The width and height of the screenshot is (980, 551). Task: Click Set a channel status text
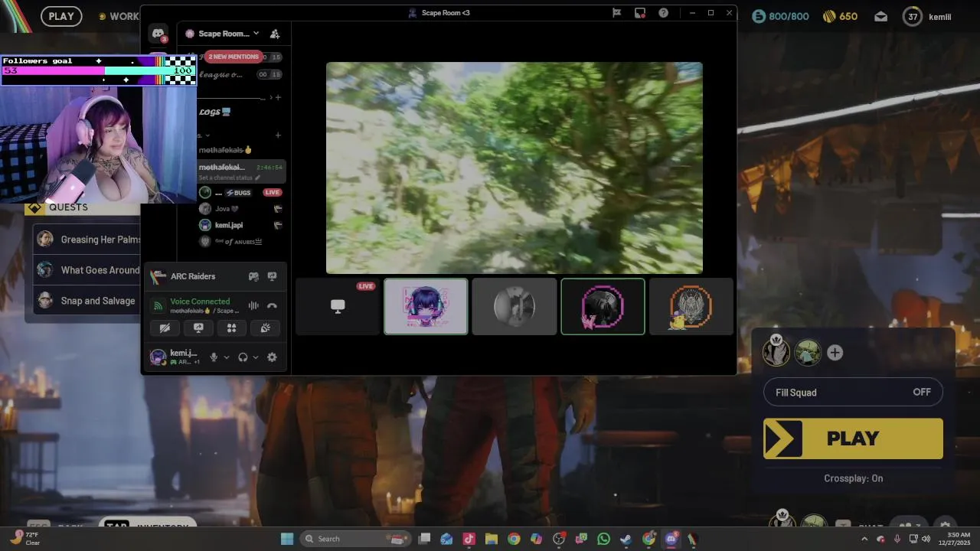click(227, 178)
